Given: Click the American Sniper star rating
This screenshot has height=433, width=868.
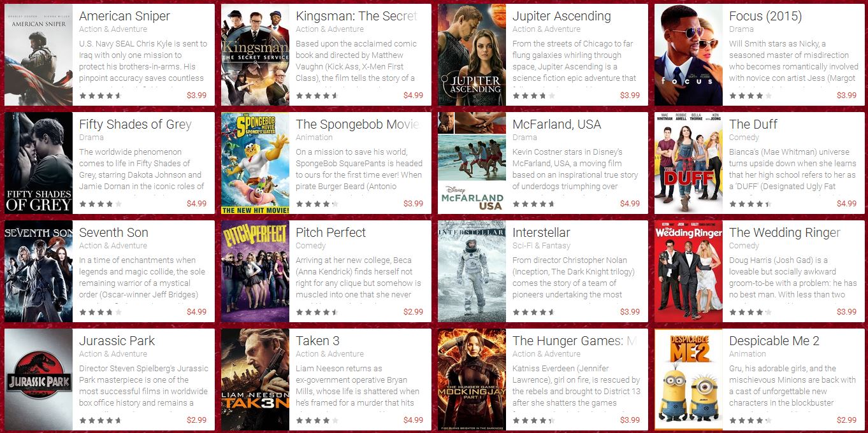Looking at the screenshot, I should point(100,96).
